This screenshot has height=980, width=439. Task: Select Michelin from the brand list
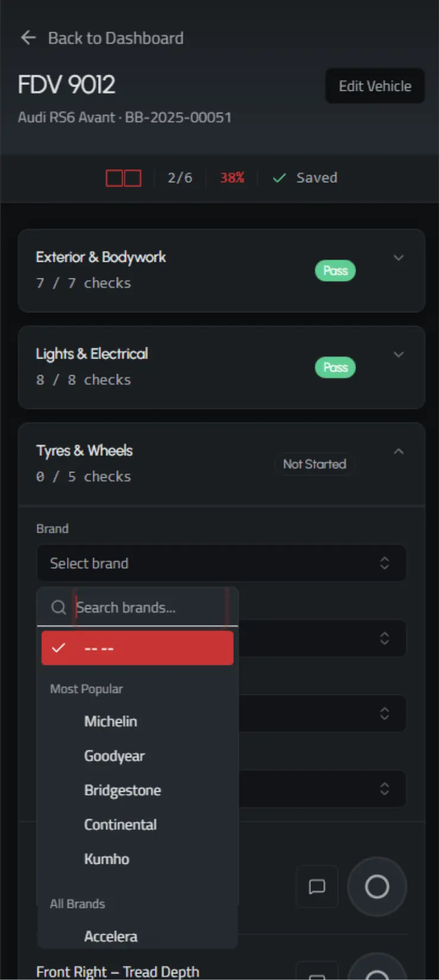pyautogui.click(x=110, y=721)
